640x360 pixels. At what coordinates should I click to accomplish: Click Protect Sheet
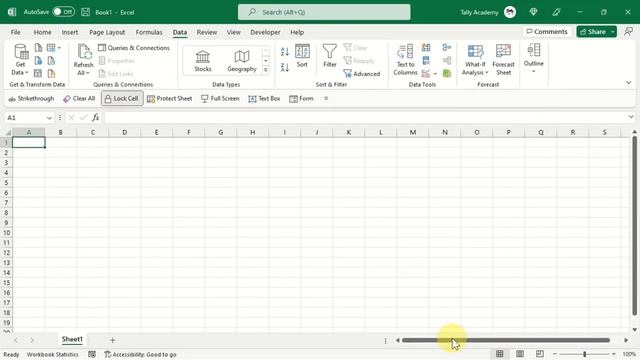click(169, 98)
